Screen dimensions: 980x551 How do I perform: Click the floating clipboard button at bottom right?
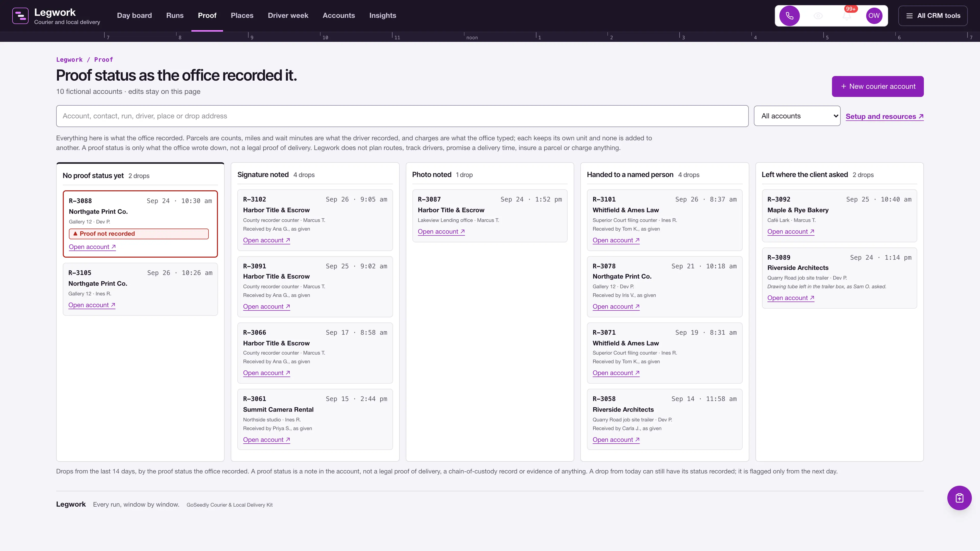(959, 498)
